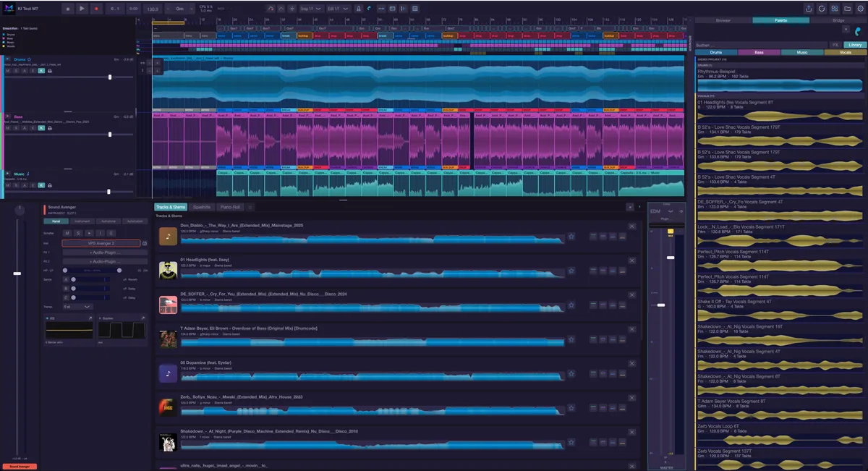Open the Transpose dropdown showing 0 st

tap(77, 306)
